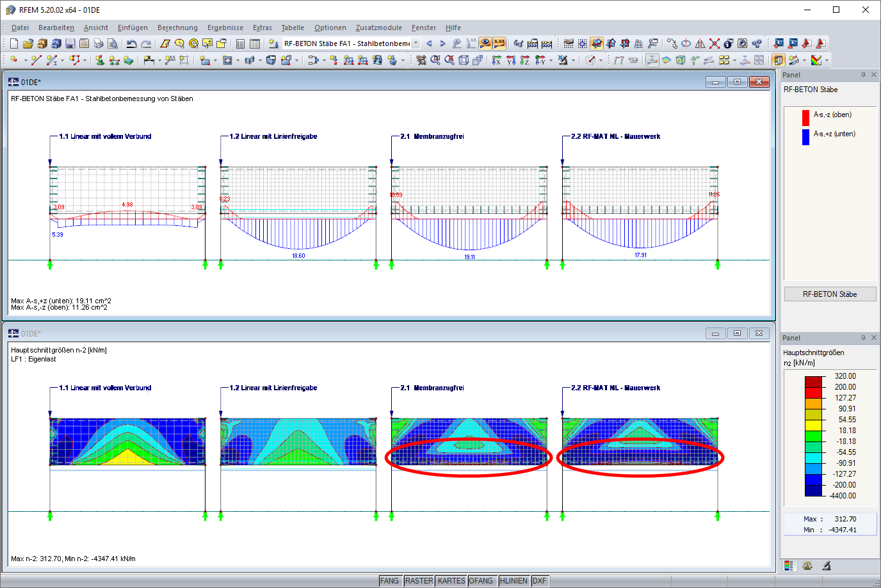Open the Hilfe menu
Viewport: 881px width, 588px height.
[453, 28]
